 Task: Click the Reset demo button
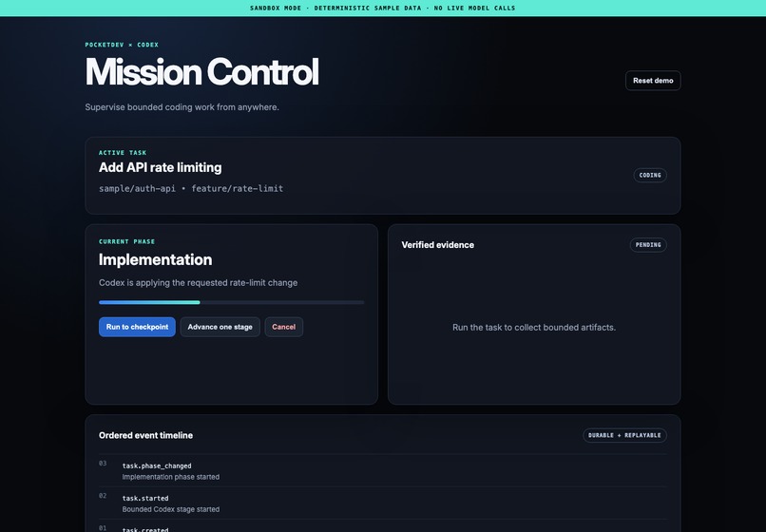[653, 81]
